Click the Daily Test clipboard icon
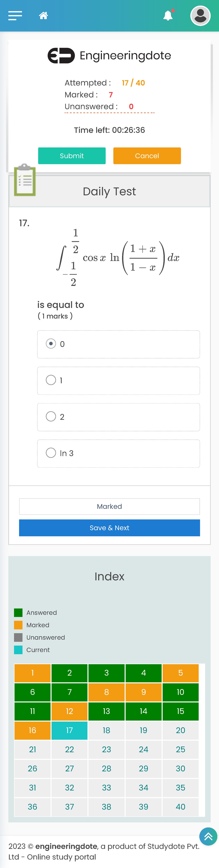 [x=25, y=180]
